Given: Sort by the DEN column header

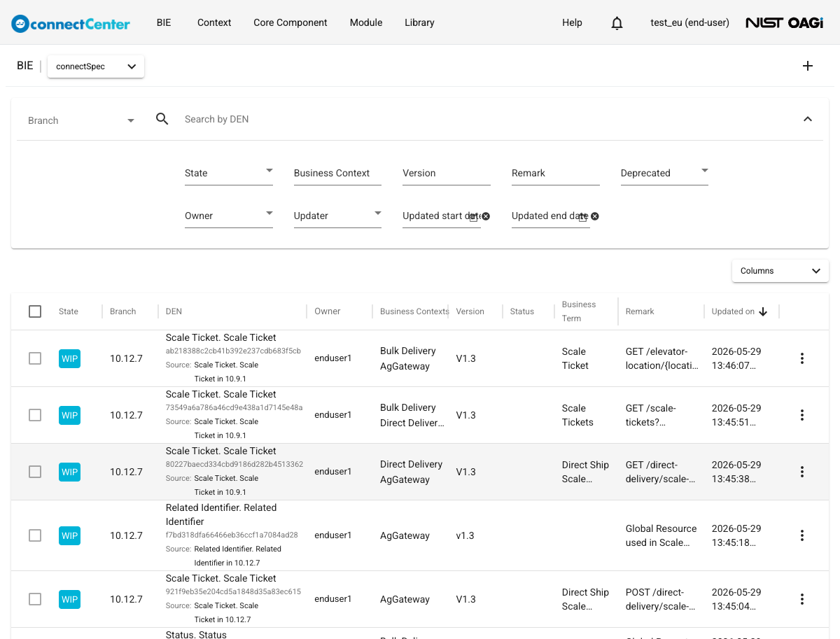Looking at the screenshot, I should [174, 311].
